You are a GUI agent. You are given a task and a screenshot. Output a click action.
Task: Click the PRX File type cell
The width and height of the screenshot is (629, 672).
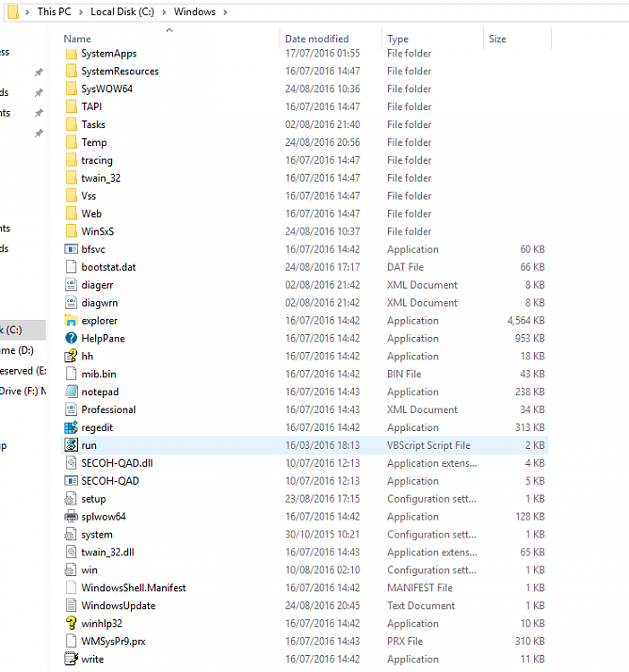pos(405,642)
